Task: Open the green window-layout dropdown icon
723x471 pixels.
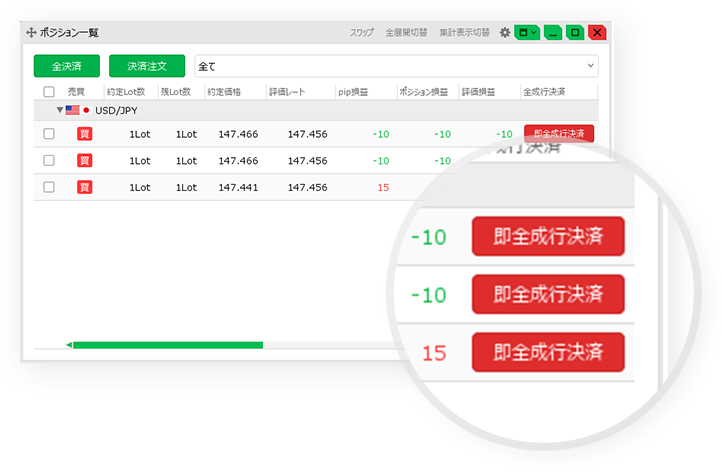Action: point(527,32)
